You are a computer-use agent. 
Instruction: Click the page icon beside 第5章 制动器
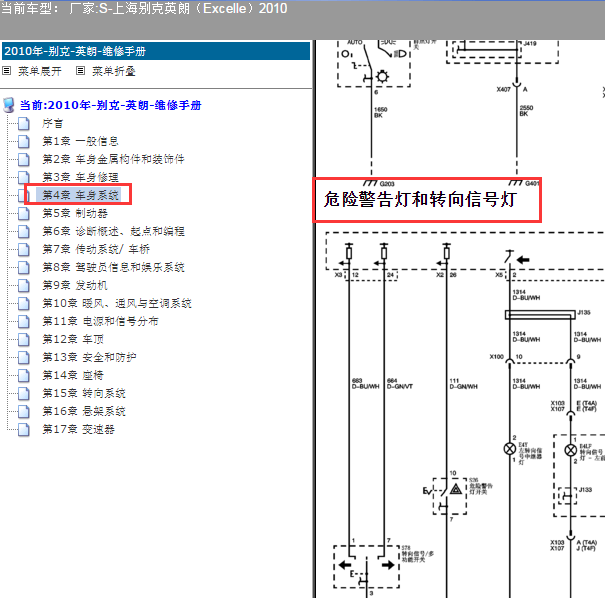pyautogui.click(x=24, y=213)
